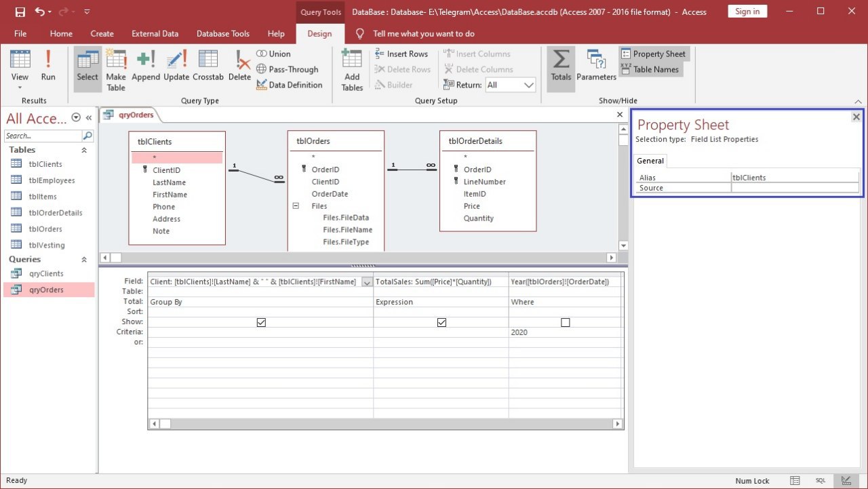This screenshot has width=868, height=489.
Task: Open the External Data ribbon tab
Action: click(155, 33)
